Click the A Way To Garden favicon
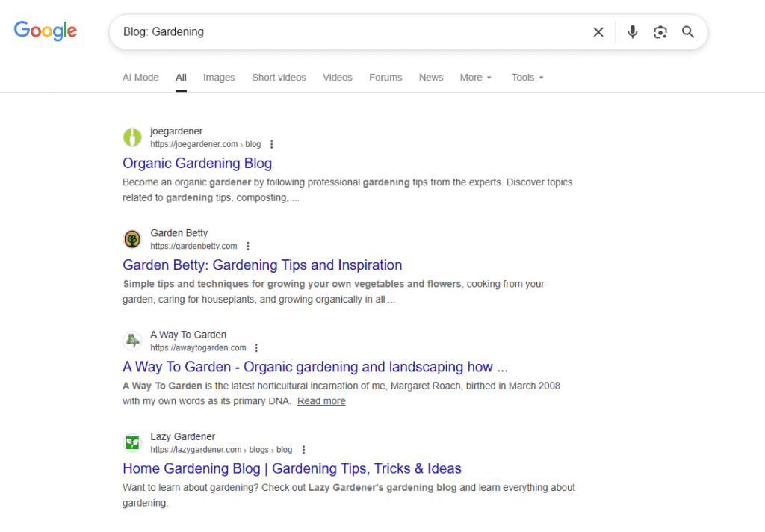 coord(132,341)
